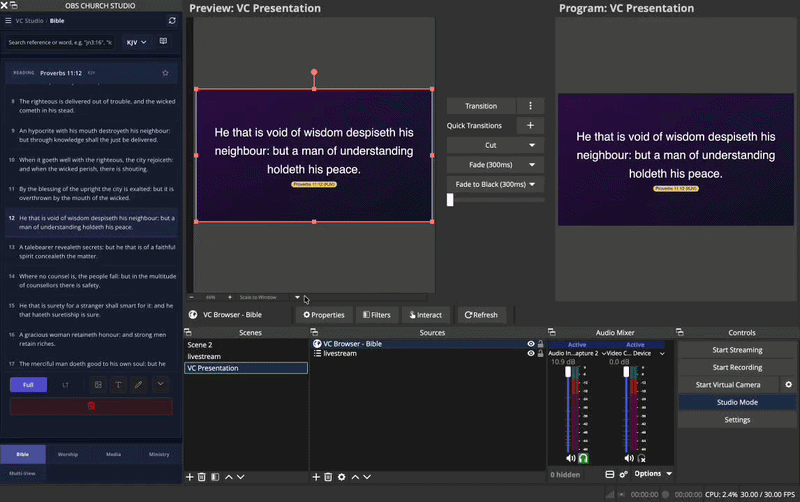
Task: Undock the Controls panel via its float icon
Action: point(680,332)
